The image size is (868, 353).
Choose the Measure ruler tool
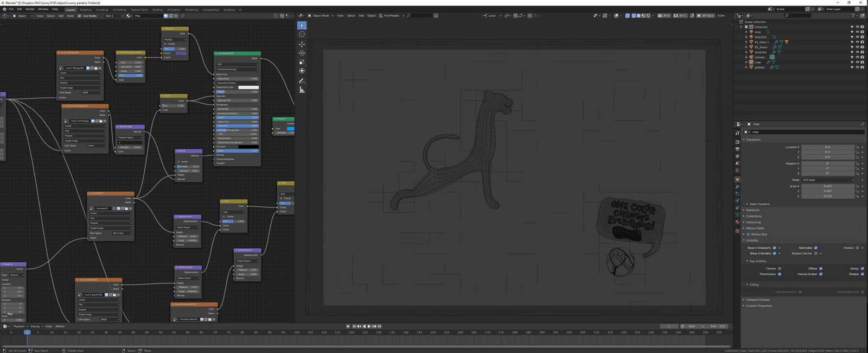pyautogui.click(x=302, y=90)
